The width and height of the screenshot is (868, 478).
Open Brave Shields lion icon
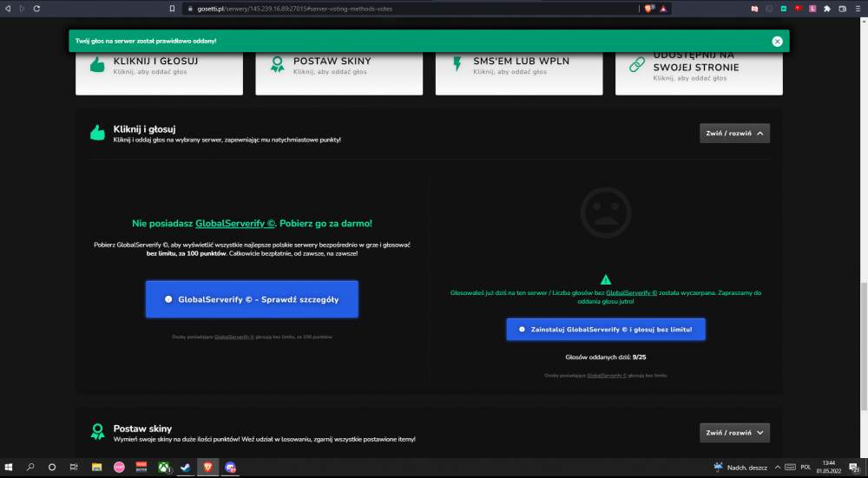648,9
